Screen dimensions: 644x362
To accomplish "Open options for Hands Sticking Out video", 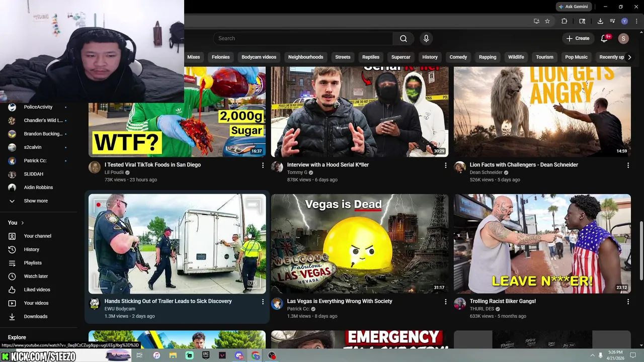I will coord(263,302).
